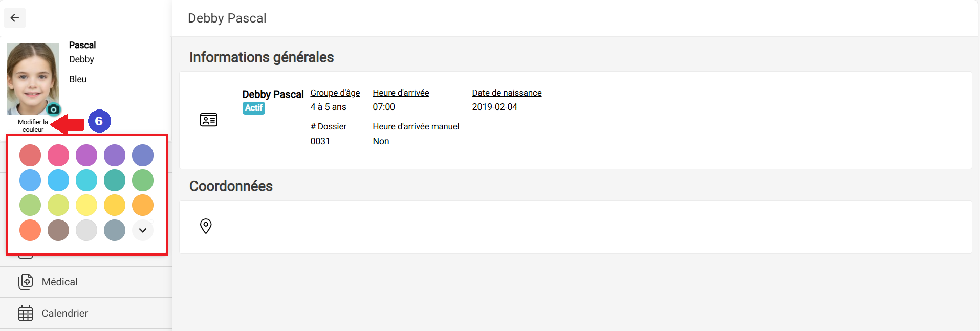Click the Heure d'arrivée manuel label
Viewport: 980px width, 331px height.
(416, 126)
